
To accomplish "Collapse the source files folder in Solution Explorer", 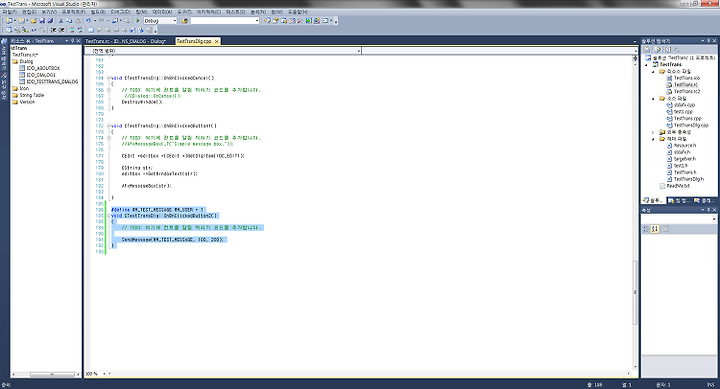I will pyautogui.click(x=653, y=98).
